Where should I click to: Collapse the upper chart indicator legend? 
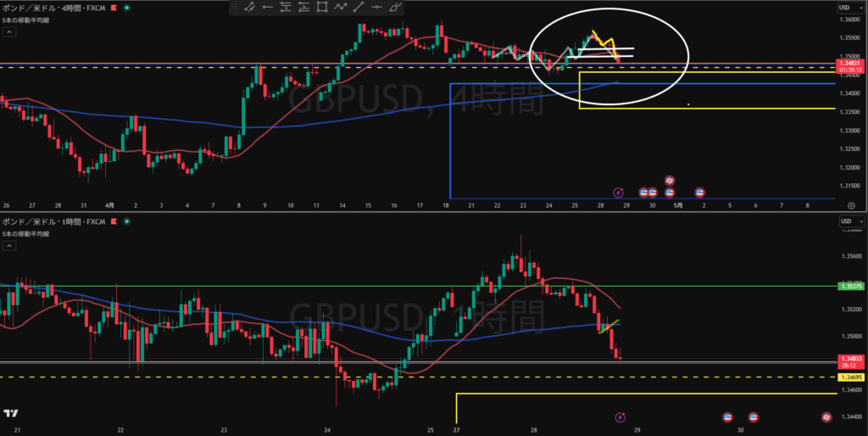tap(9, 32)
